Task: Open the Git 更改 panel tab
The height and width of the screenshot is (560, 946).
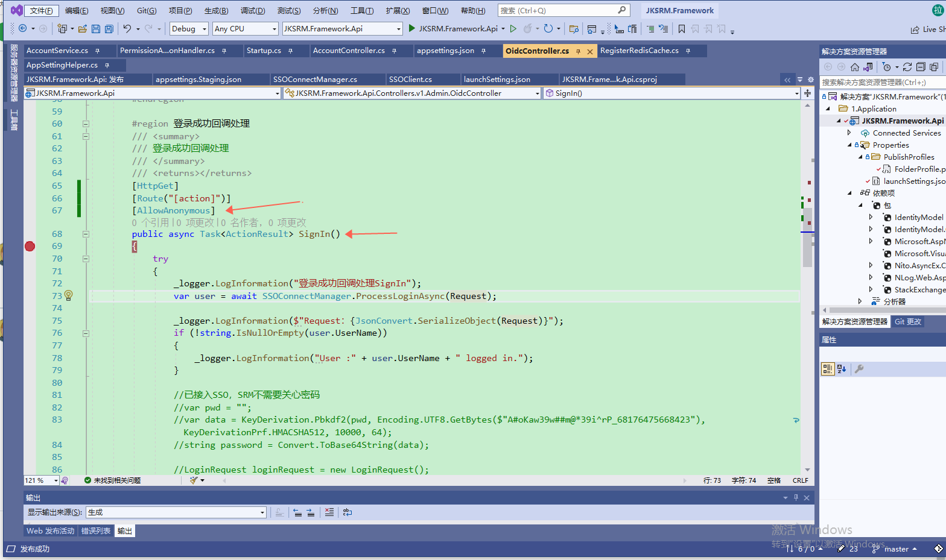Action: [908, 322]
